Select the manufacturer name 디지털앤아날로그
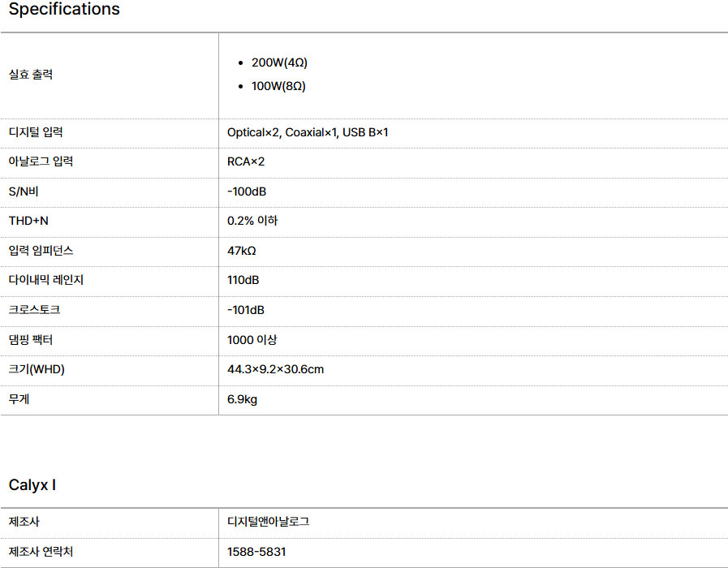Screen dimensions: 728x568 coord(268,522)
